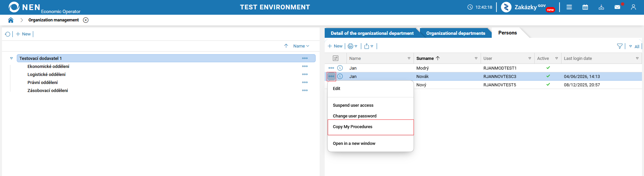Open Last login date filter arrow
The image size is (644, 176).
point(637,58)
